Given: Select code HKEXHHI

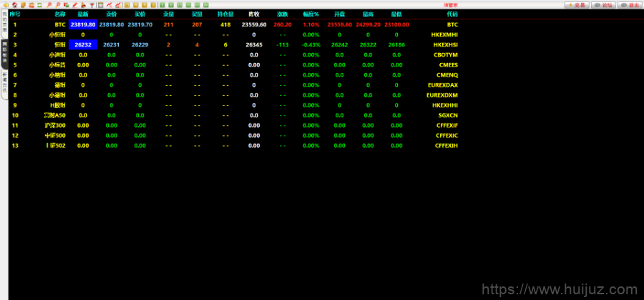Looking at the screenshot, I should click(x=445, y=105).
